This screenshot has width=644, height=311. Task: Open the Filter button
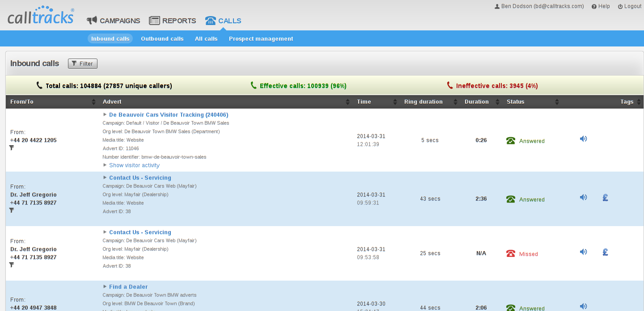pos(83,64)
